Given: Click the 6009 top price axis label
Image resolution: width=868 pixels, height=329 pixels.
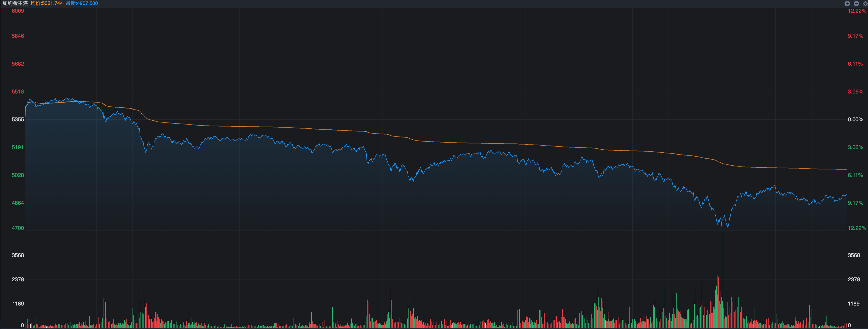Looking at the screenshot, I should tap(18, 11).
